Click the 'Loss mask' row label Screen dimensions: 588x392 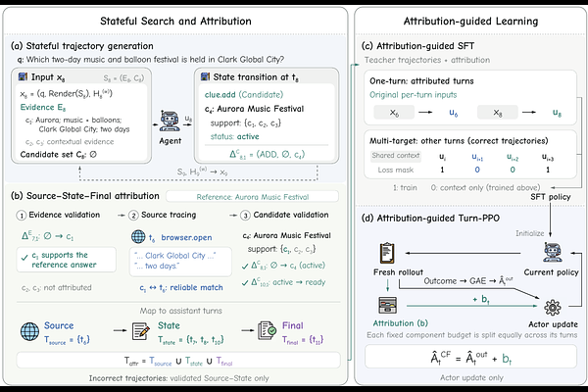click(395, 170)
